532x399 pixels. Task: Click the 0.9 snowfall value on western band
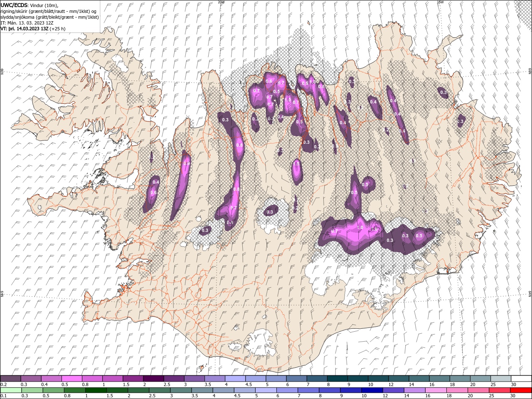point(186,163)
